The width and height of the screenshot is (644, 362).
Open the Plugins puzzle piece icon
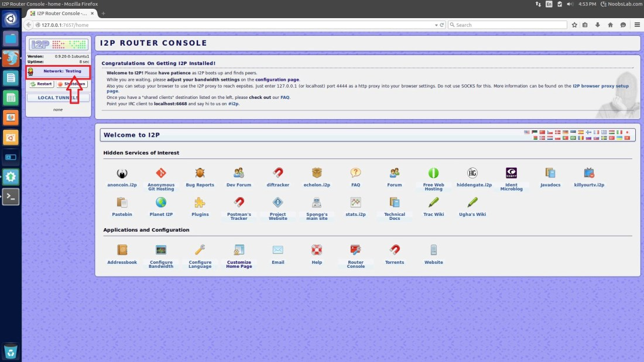point(200,203)
